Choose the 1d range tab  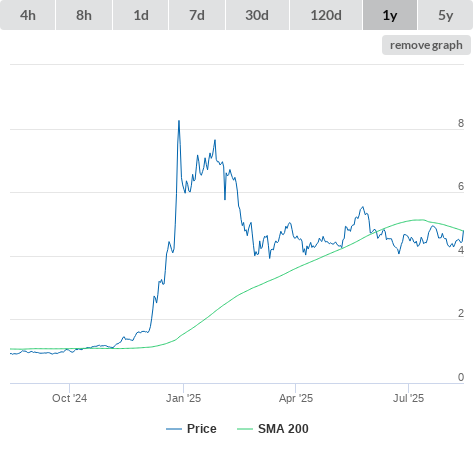tap(141, 15)
